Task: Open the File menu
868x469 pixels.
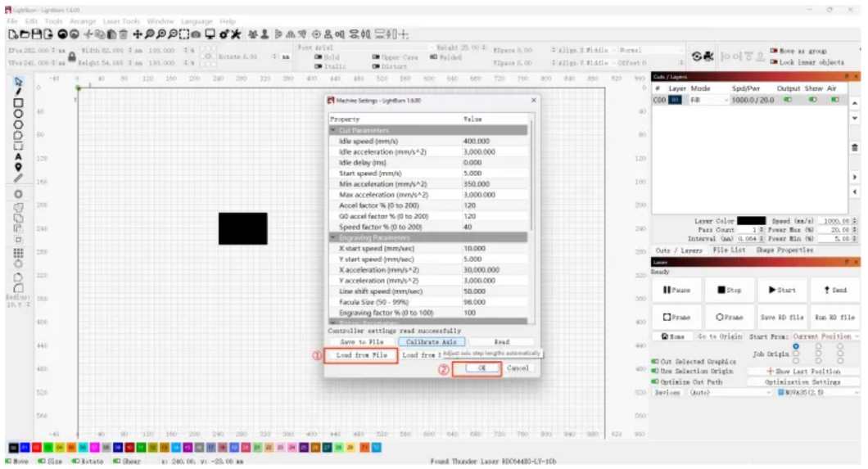Action: point(12,21)
